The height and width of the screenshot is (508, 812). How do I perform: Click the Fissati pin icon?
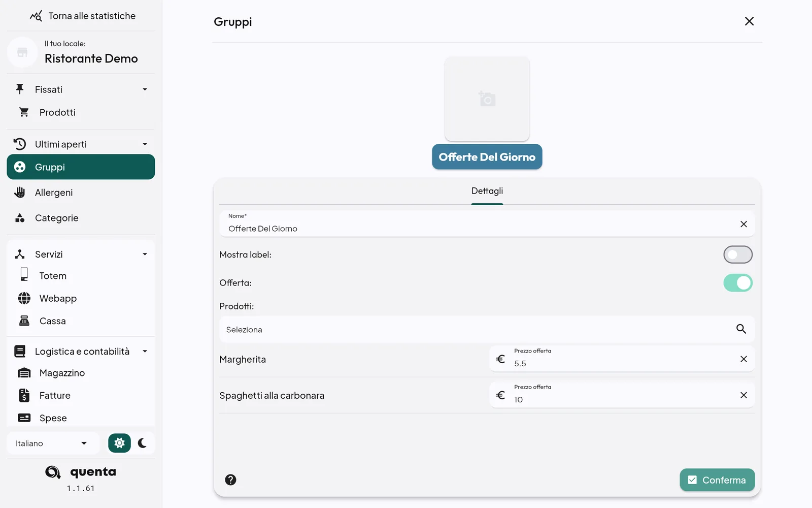click(x=20, y=89)
